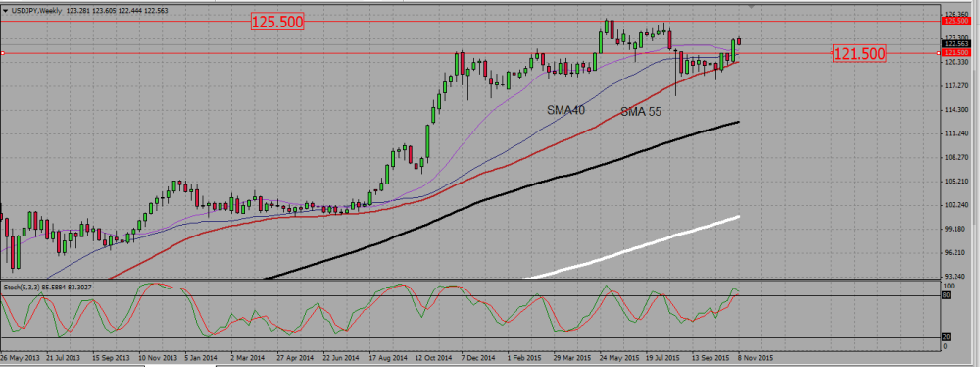
Task: Click the 8 Nov 2015 date label
Action: coord(756,357)
